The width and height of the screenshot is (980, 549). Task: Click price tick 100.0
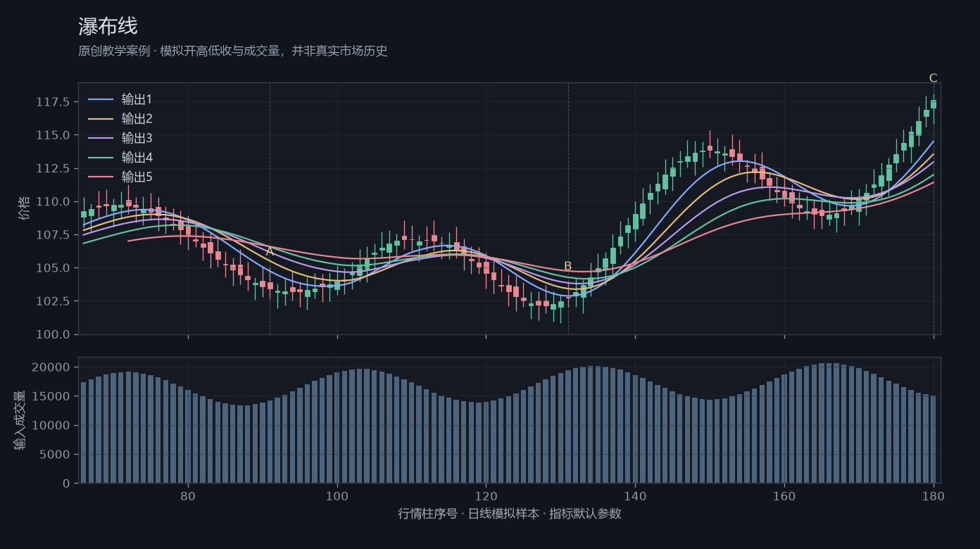tap(53, 334)
